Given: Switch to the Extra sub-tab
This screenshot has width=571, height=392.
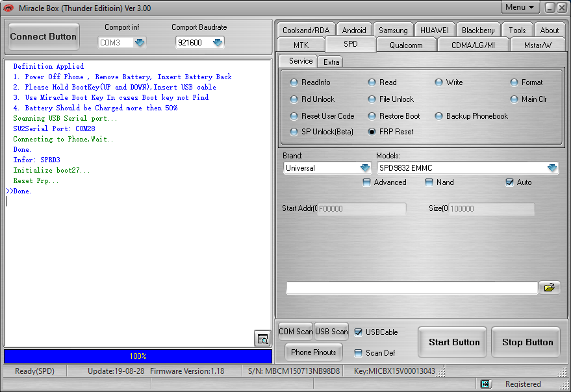Looking at the screenshot, I should coord(331,62).
